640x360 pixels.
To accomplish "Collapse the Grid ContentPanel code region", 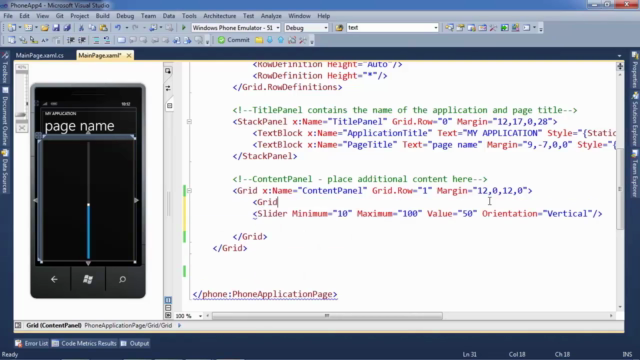I will [189, 191].
